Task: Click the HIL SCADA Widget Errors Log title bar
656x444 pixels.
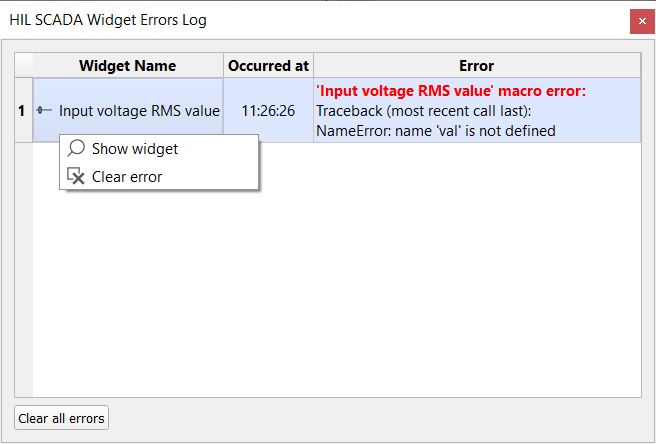Action: pos(300,20)
